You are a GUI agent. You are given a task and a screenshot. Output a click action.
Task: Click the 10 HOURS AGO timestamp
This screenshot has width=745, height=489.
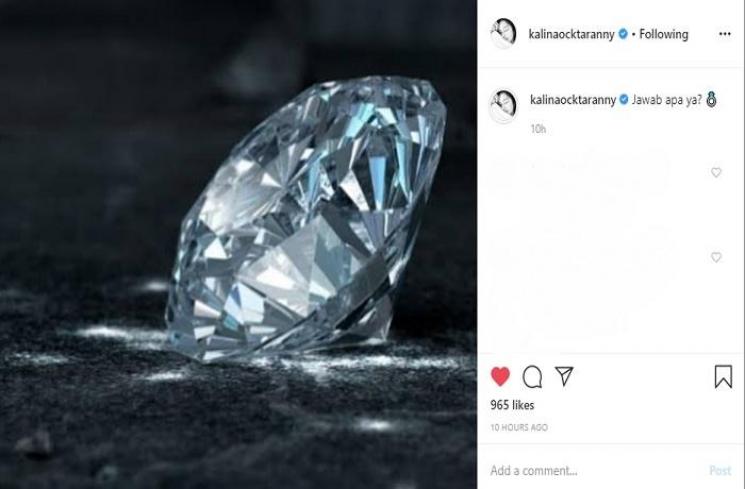point(518,427)
